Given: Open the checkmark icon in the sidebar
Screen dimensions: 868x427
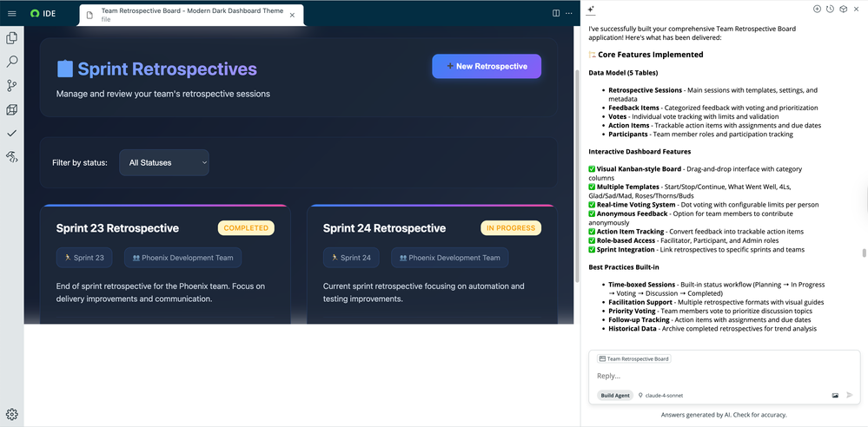Looking at the screenshot, I should click(x=11, y=134).
